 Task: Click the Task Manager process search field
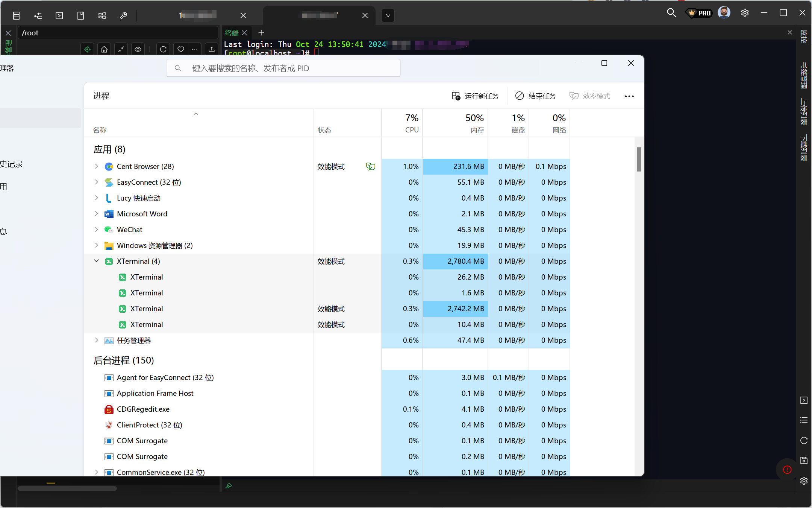click(x=283, y=68)
